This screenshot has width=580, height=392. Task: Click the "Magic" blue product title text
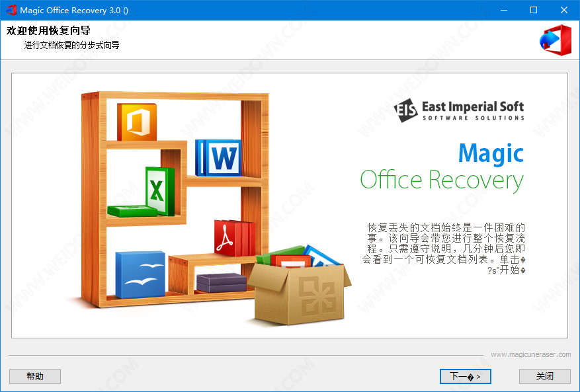pos(491,153)
